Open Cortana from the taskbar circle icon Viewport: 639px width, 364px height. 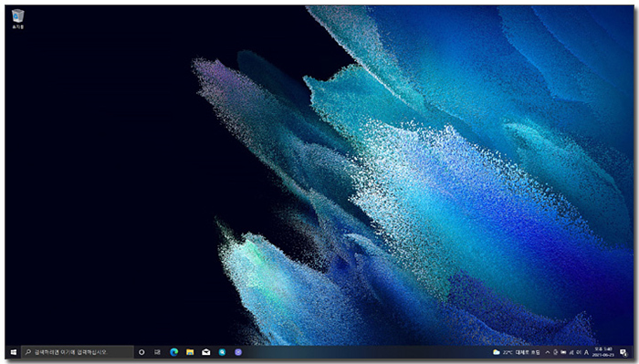(141, 352)
